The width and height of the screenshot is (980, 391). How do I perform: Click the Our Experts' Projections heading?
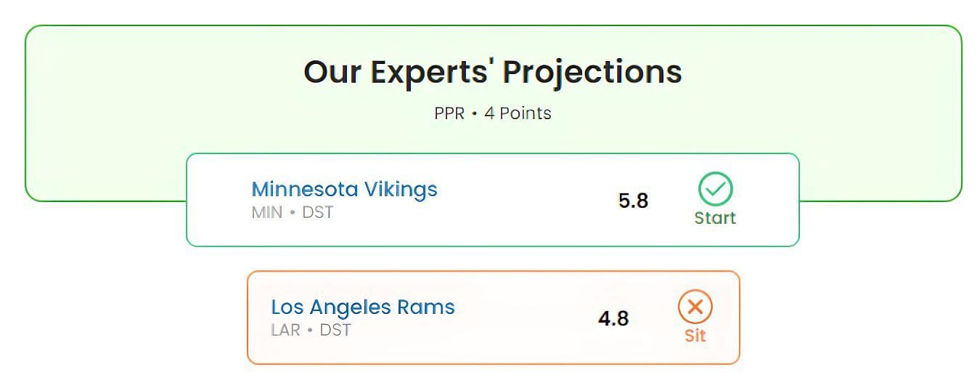pos(492,72)
